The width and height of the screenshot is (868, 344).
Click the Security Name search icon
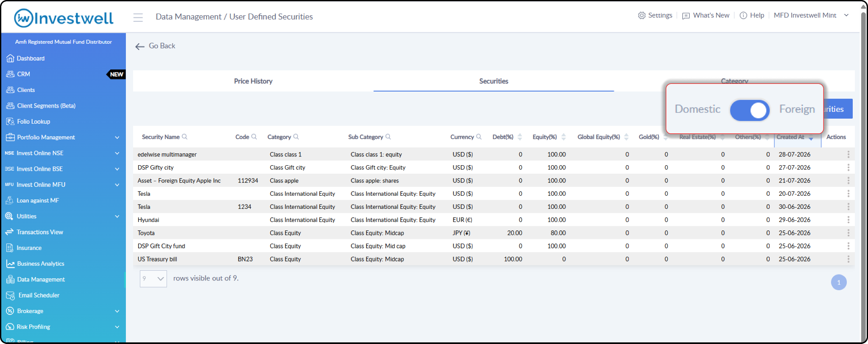tap(184, 137)
